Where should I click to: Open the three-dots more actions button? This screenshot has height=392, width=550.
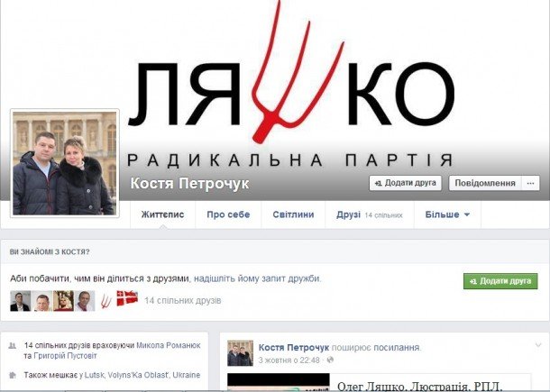tap(531, 183)
